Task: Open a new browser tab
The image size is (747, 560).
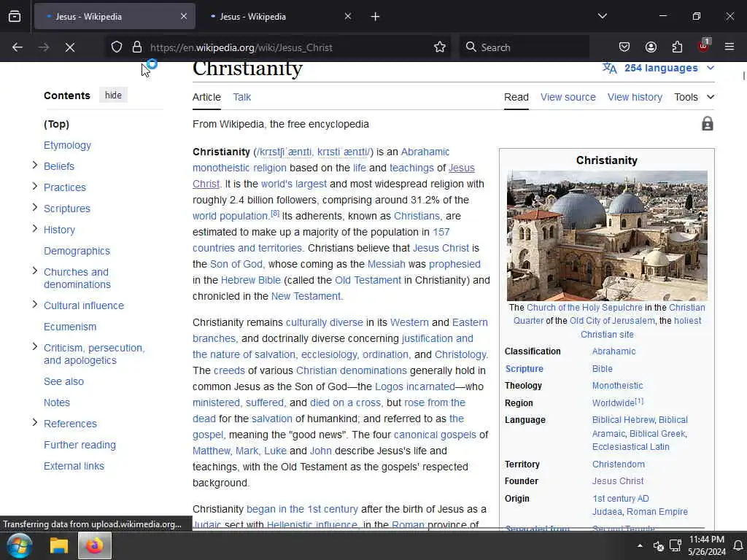Action: tap(376, 17)
